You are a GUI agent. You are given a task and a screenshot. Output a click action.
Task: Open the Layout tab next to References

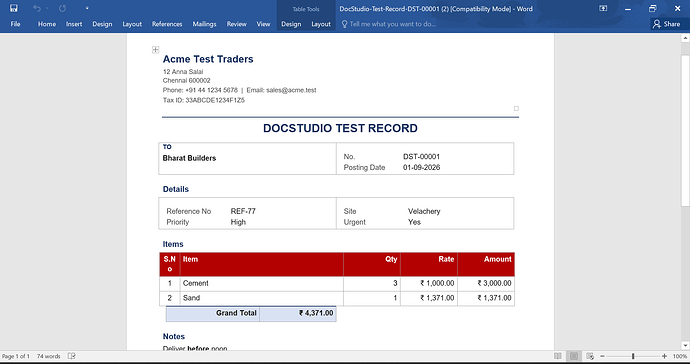(x=132, y=24)
